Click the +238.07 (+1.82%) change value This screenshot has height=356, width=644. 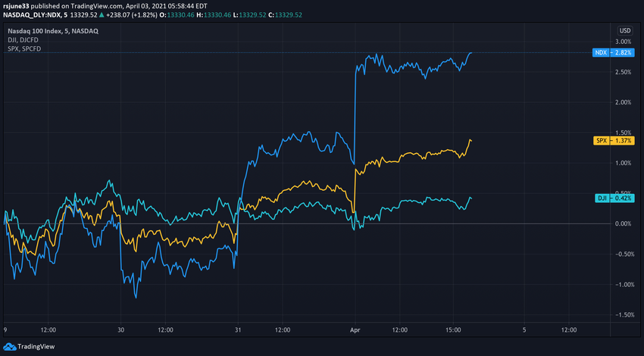tap(131, 15)
